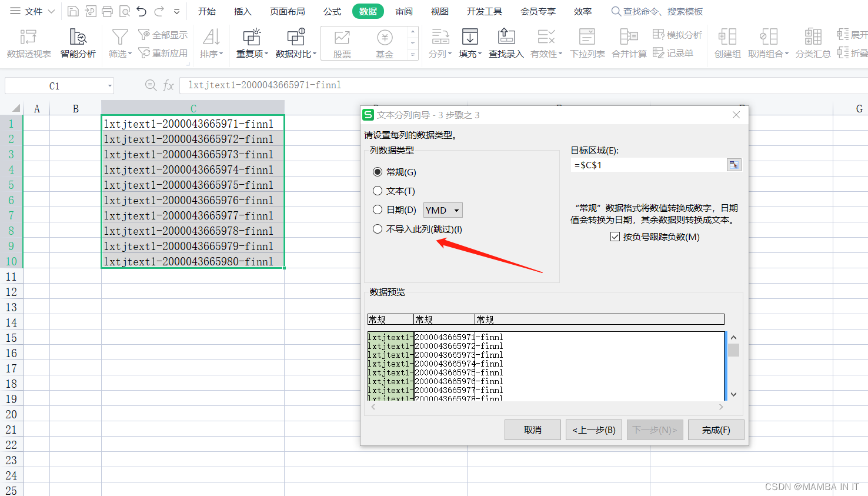
Task: Click the Finish (完成) button
Action: click(716, 430)
